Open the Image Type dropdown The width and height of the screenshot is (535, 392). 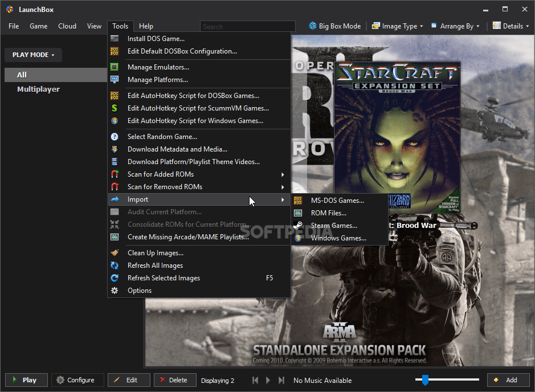pos(398,26)
